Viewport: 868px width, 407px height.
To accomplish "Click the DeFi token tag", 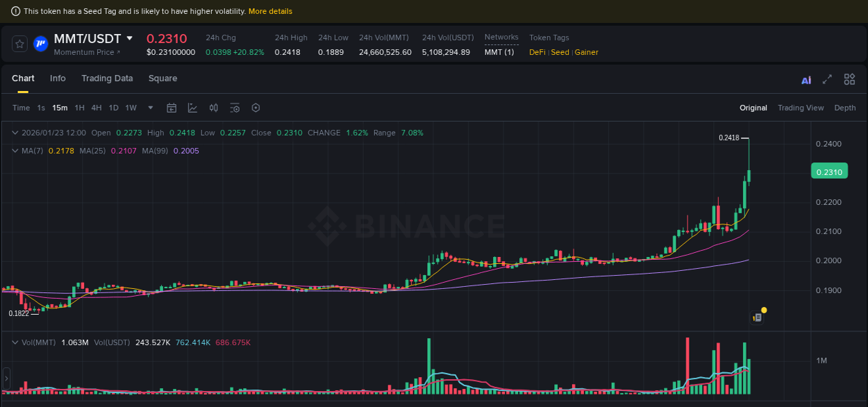I will pos(536,51).
